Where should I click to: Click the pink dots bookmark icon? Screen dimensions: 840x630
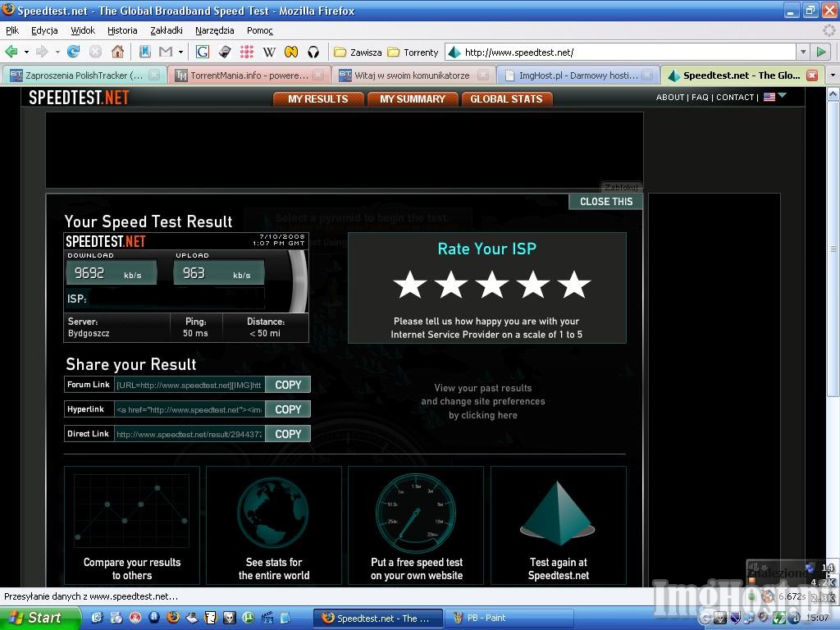coord(246,52)
